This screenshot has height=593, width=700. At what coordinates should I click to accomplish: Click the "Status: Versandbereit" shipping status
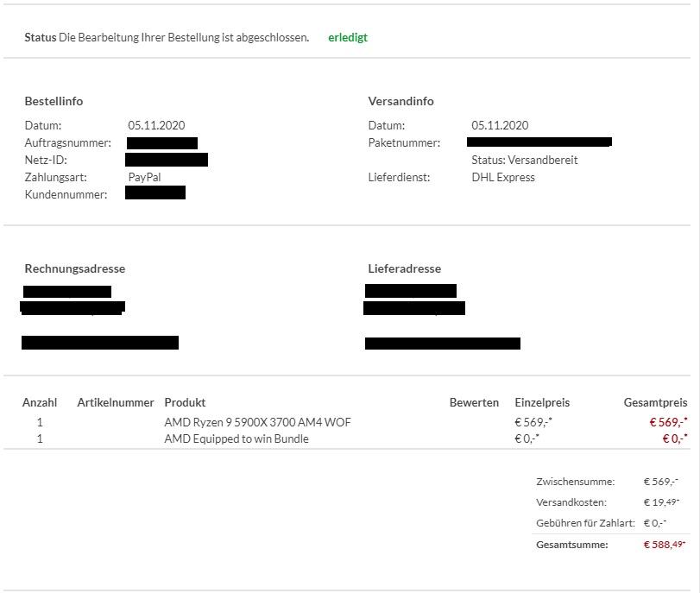point(524,160)
